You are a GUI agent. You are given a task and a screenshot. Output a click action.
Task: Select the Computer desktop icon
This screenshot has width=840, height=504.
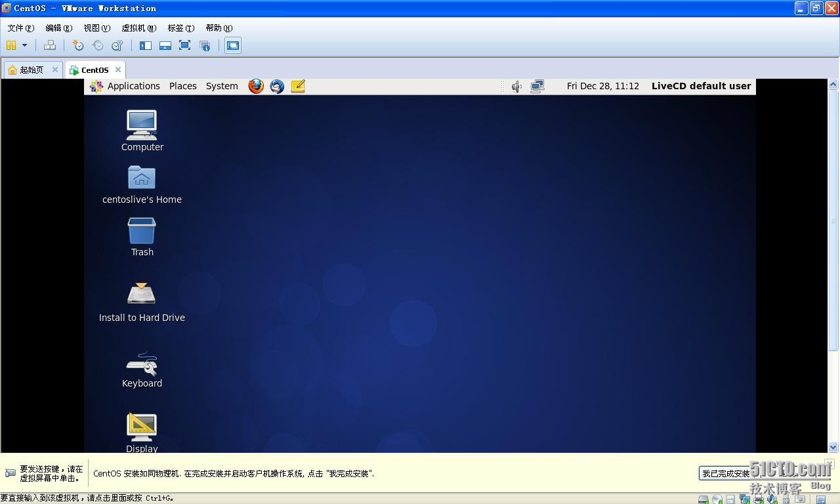pyautogui.click(x=142, y=131)
